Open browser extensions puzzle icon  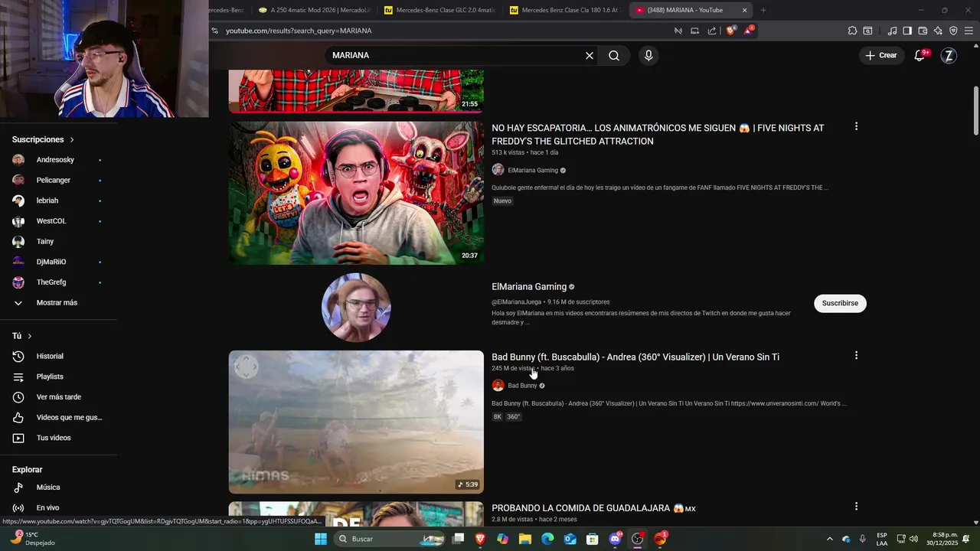pyautogui.click(x=852, y=31)
